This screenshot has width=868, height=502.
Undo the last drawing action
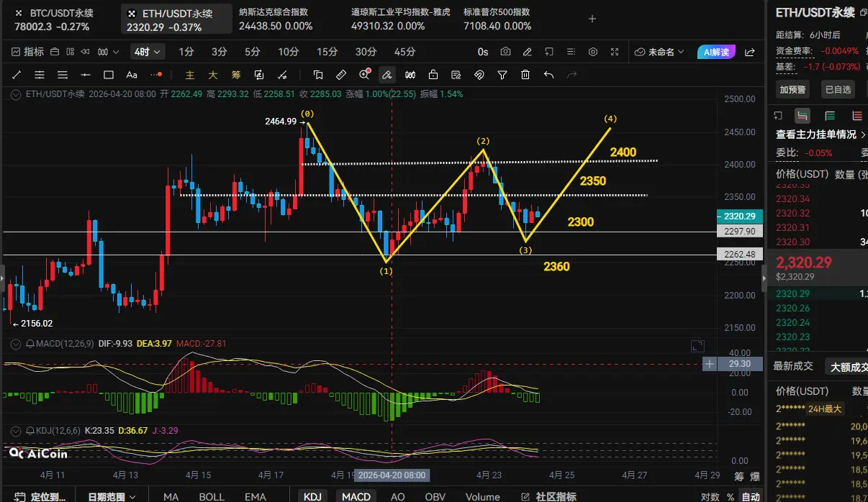[549, 75]
